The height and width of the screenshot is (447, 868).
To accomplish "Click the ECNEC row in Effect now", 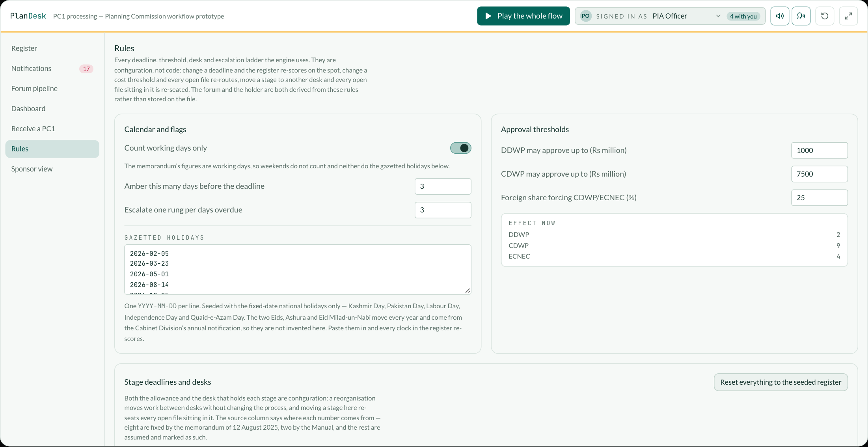I will (x=674, y=257).
